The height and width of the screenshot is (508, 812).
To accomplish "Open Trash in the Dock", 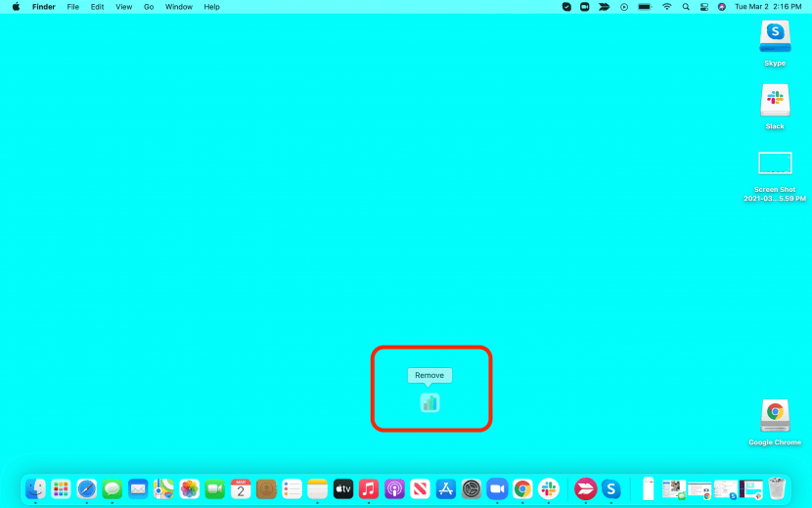I will pyautogui.click(x=777, y=488).
